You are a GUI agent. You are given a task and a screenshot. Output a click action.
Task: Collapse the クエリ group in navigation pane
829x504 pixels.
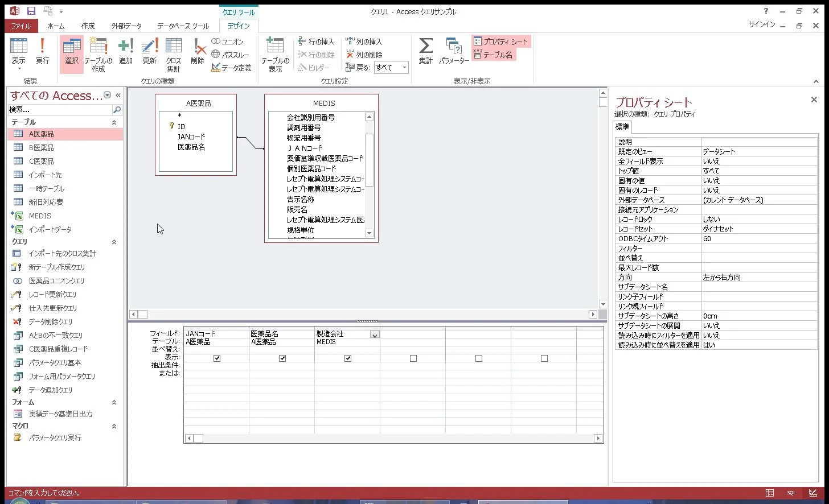click(x=114, y=242)
